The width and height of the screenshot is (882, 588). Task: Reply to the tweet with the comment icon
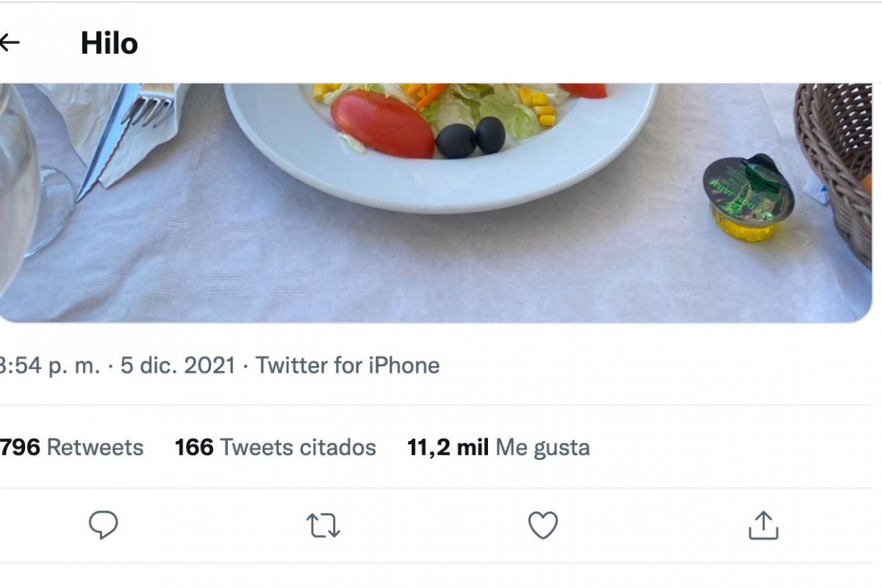tap(103, 526)
